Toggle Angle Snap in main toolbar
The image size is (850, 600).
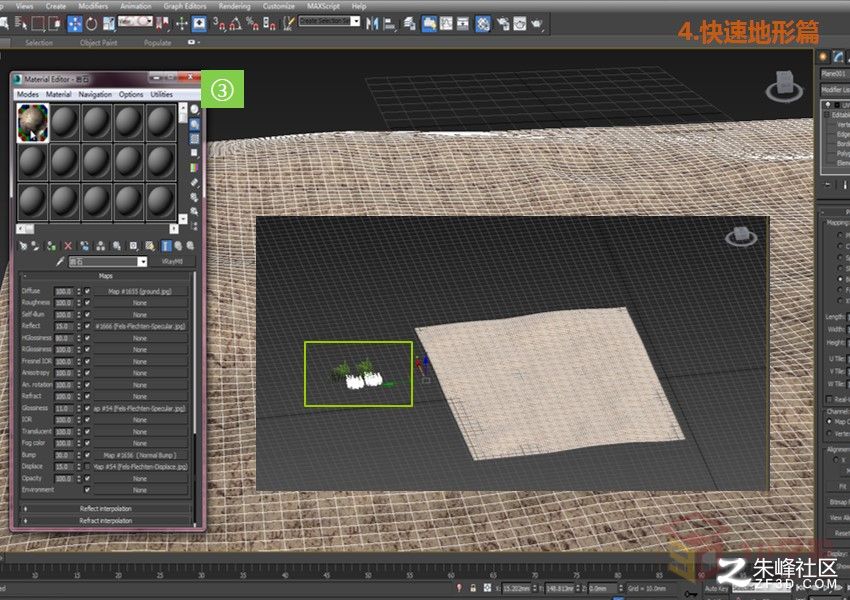point(236,23)
